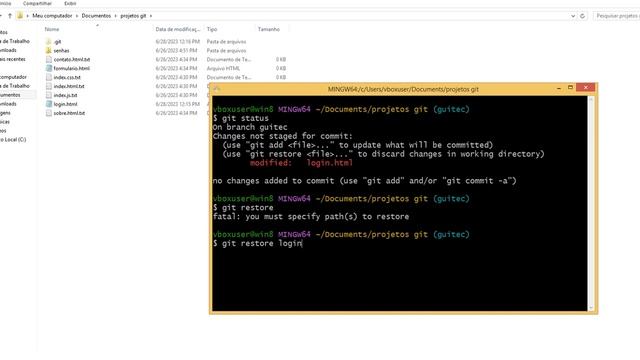Select Documentos in Explorer sidebar
Viewport: 640px width, 360px height.
pos(10,95)
